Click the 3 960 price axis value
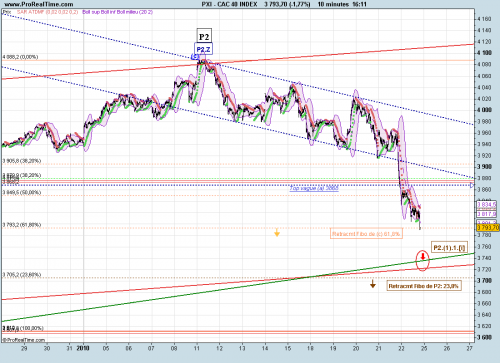Image resolution: width=500 pixels, height=363 pixels. pyautogui.click(x=484, y=133)
